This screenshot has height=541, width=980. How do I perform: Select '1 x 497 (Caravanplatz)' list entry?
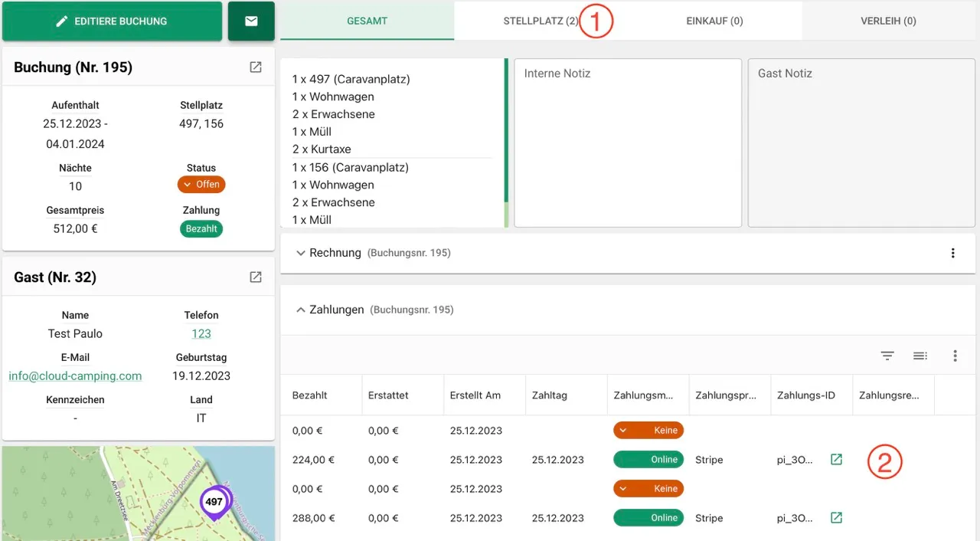pos(351,79)
